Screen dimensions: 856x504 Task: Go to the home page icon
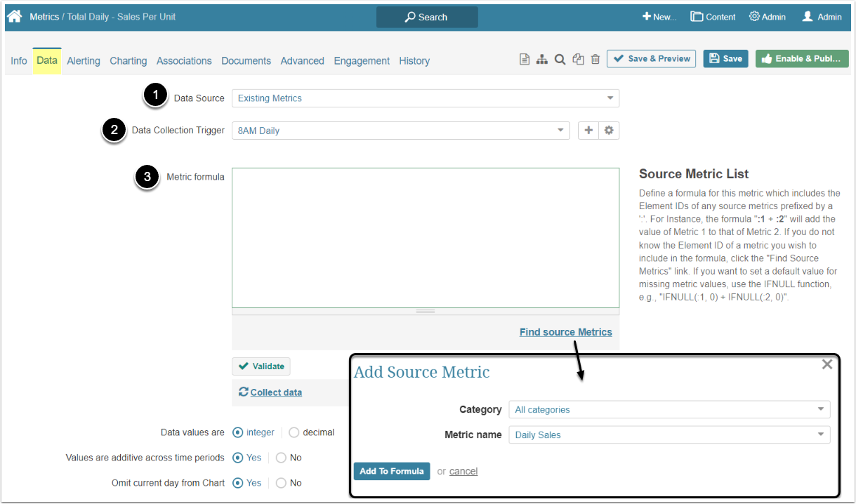(x=15, y=17)
